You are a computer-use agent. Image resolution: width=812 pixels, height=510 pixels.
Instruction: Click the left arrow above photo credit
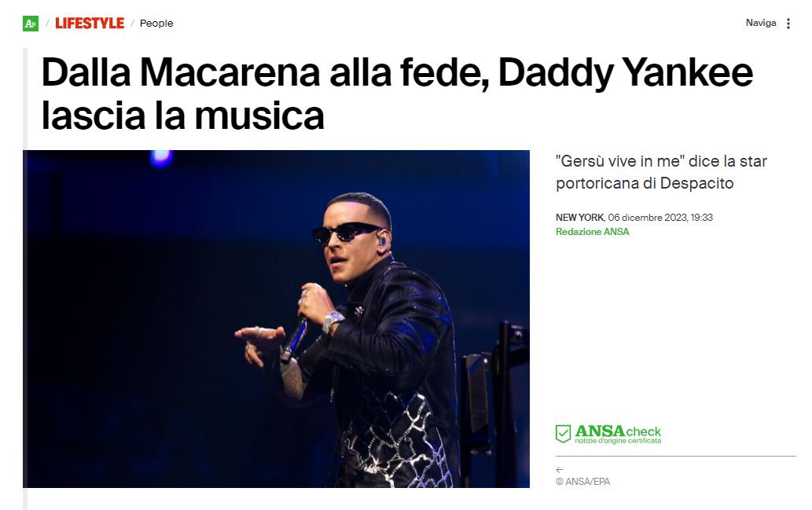click(560, 470)
